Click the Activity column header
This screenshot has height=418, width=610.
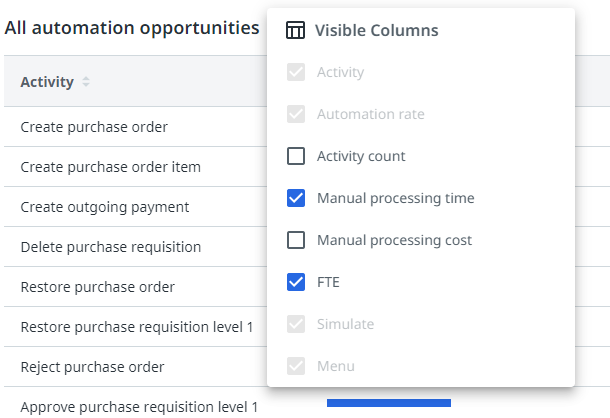click(x=47, y=82)
